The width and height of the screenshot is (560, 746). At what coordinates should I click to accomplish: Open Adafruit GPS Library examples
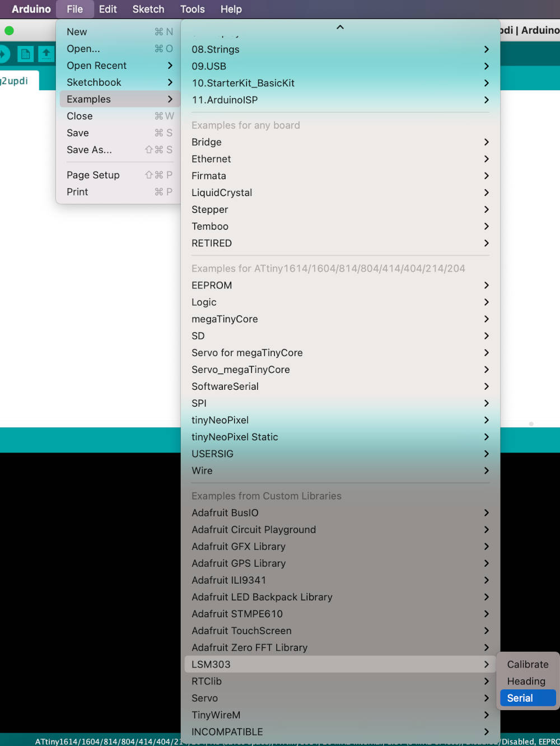click(340, 563)
